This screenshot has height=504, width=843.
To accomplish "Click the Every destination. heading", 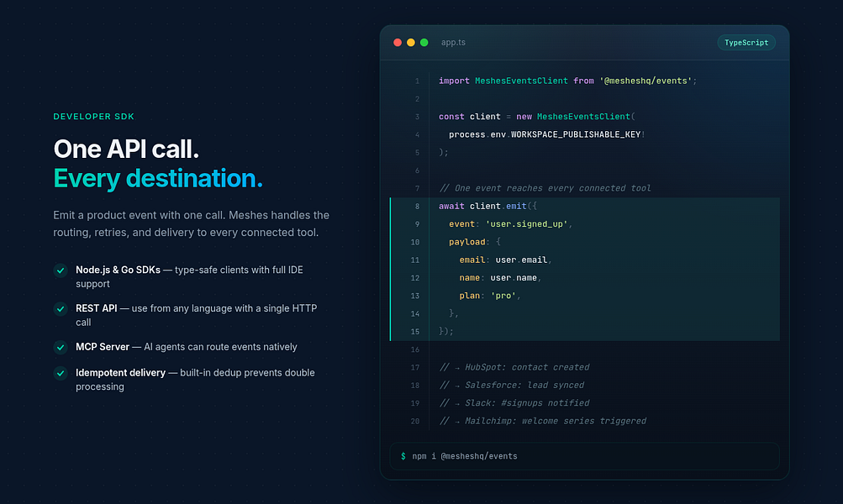I will (x=158, y=178).
